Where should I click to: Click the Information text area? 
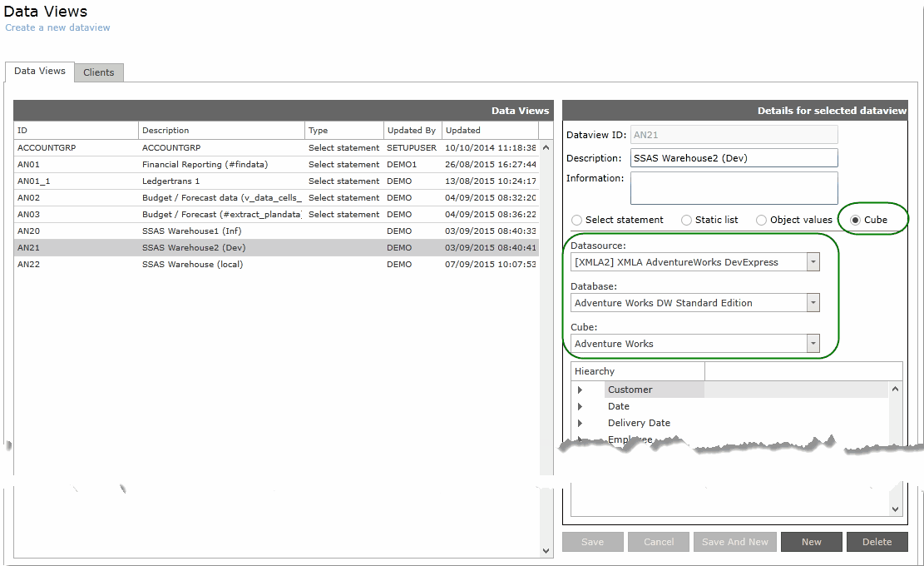coord(734,188)
